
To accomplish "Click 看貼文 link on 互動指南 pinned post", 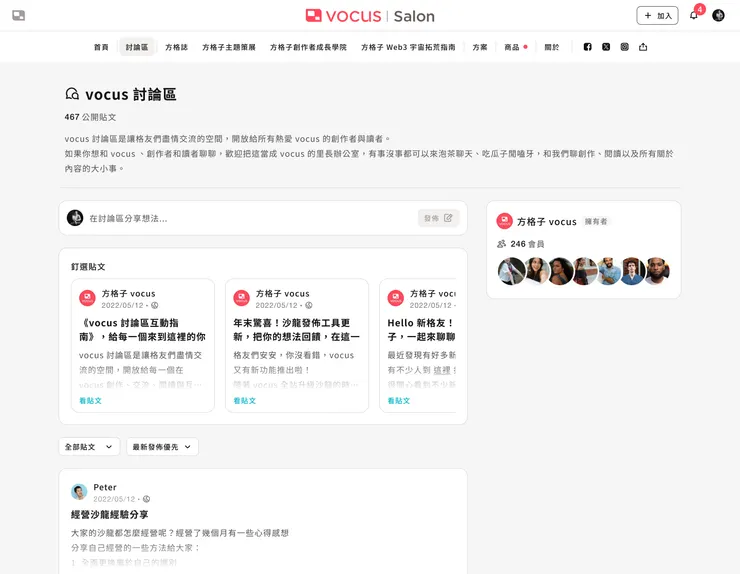I will [x=90, y=400].
